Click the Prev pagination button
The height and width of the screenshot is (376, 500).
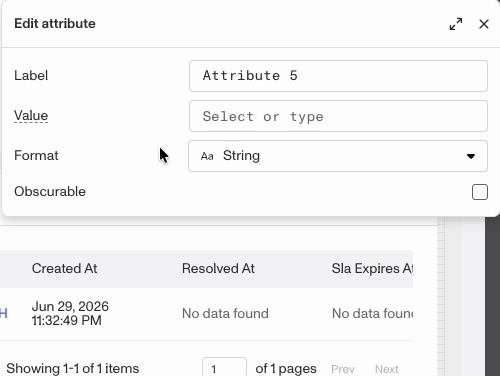tap(343, 369)
